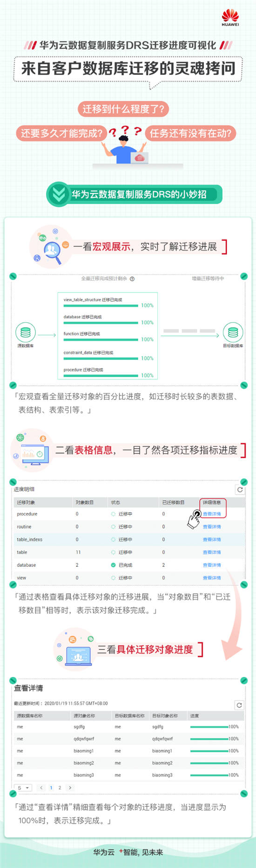This screenshot has width=256, height=868.
Task: Open 查看详情 link for database
Action: (212, 565)
